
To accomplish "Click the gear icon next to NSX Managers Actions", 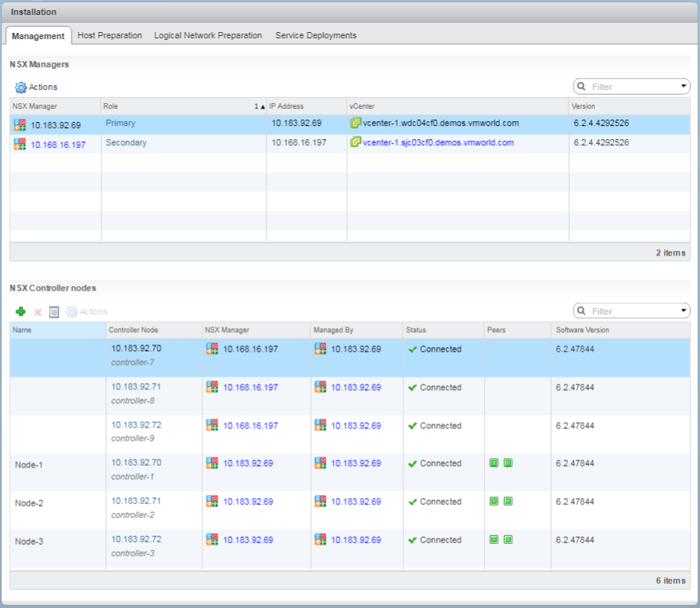I will click(20, 88).
